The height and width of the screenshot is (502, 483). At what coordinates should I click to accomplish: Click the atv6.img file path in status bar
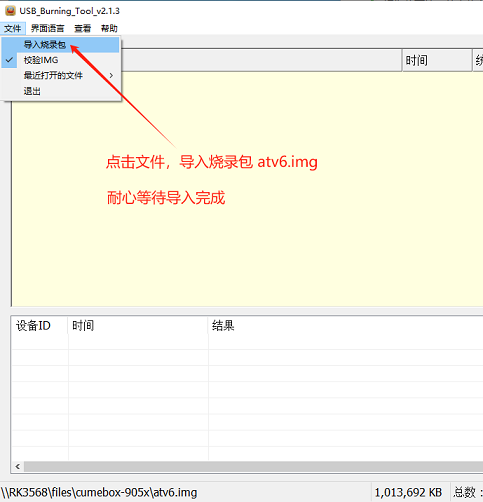click(99, 493)
